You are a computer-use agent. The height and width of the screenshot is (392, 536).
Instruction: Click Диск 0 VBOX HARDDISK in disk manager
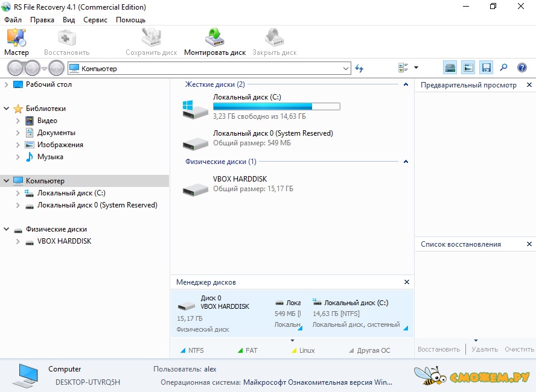pyautogui.click(x=214, y=314)
